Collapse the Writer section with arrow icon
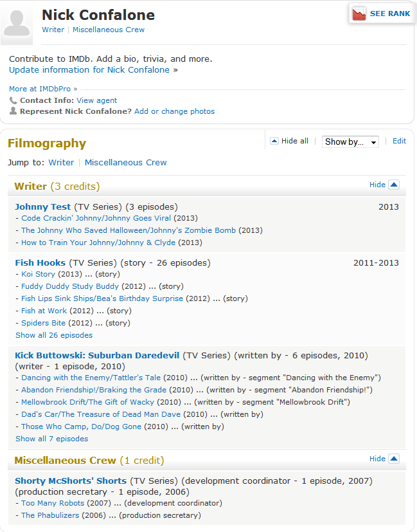Image resolution: width=417 pixels, height=532 pixels. (394, 185)
